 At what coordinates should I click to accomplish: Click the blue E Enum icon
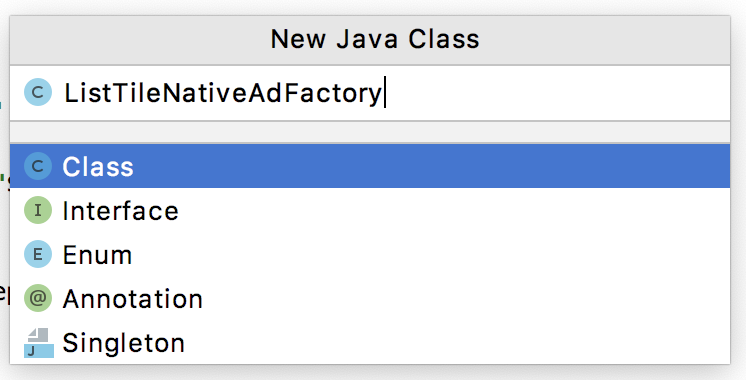coord(38,254)
